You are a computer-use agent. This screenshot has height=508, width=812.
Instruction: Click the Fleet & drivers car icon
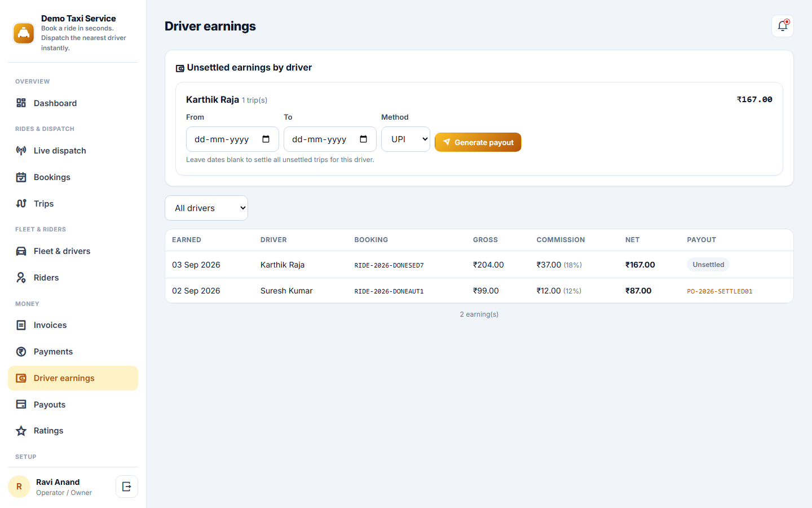click(x=21, y=251)
